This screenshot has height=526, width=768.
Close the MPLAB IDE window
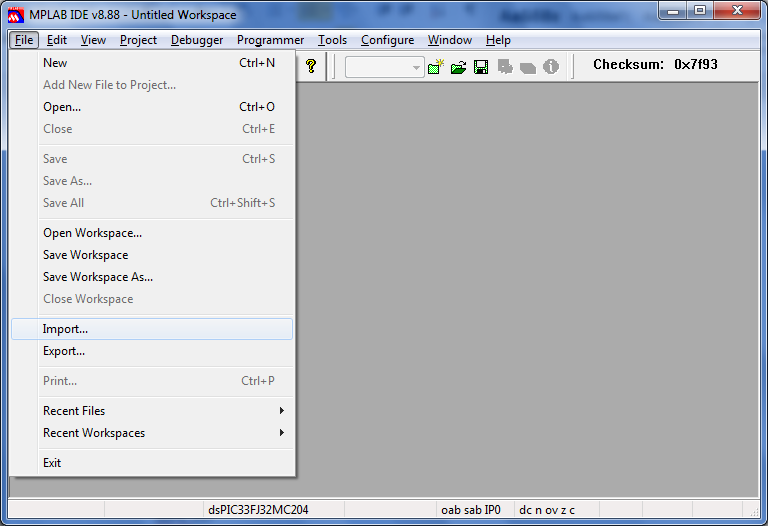coord(738,11)
